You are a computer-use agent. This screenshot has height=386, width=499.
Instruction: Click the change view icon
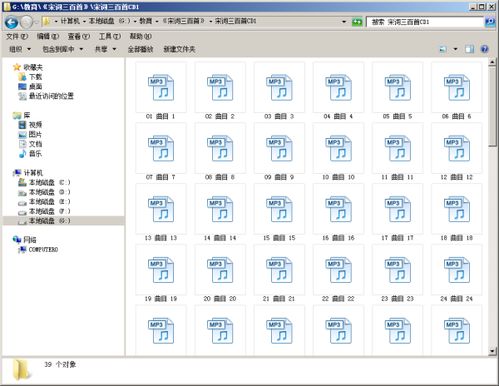coord(443,49)
